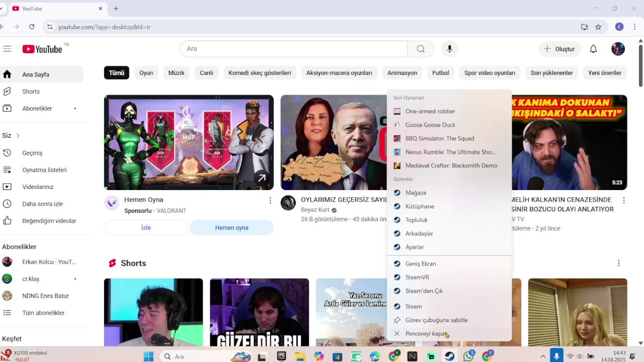This screenshot has width=644, height=362.
Task: Open Microsoft Store from taskbar
Action: tap(337, 356)
